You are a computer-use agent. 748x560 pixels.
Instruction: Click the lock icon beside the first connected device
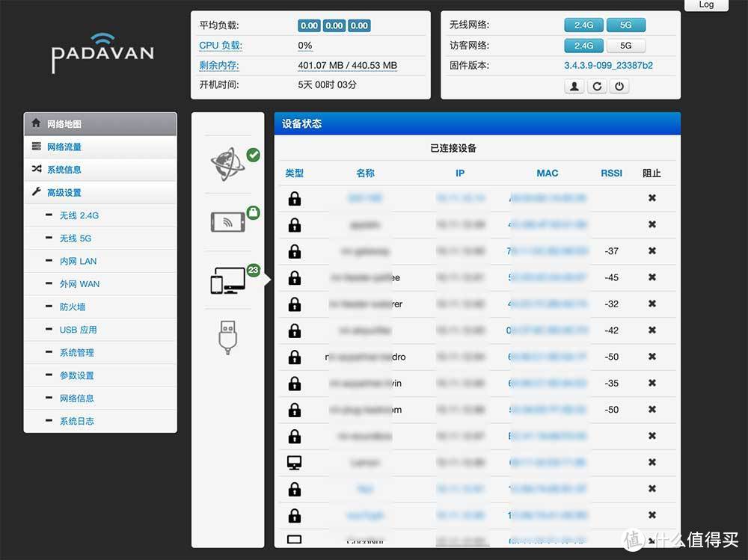(295, 198)
